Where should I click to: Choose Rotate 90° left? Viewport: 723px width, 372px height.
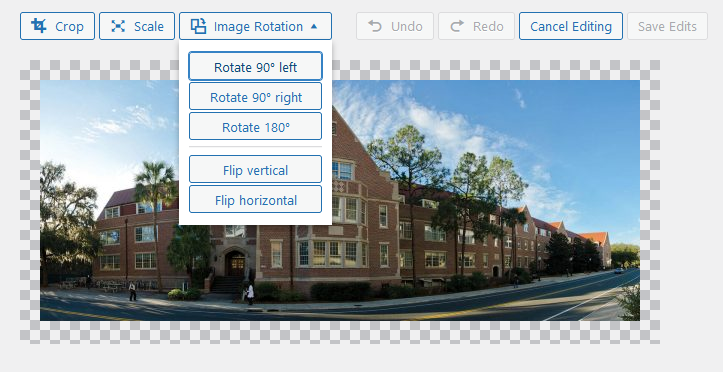[x=255, y=67]
